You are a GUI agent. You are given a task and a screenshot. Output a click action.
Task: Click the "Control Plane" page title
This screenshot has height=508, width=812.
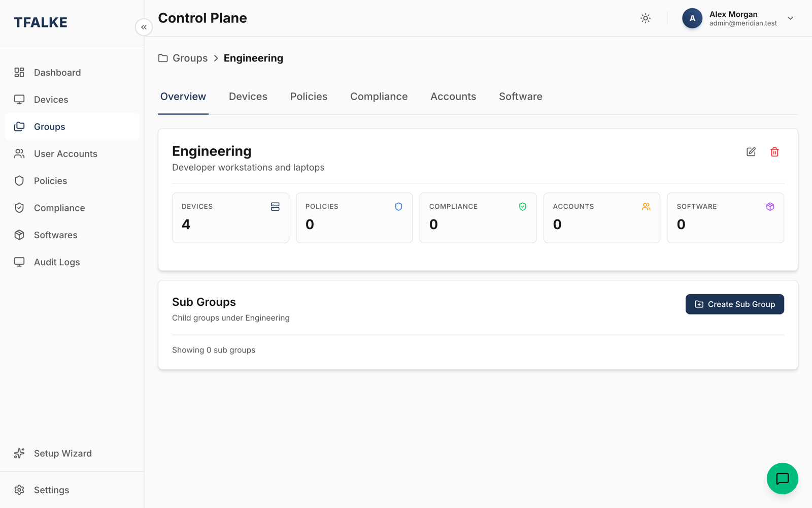click(x=202, y=18)
